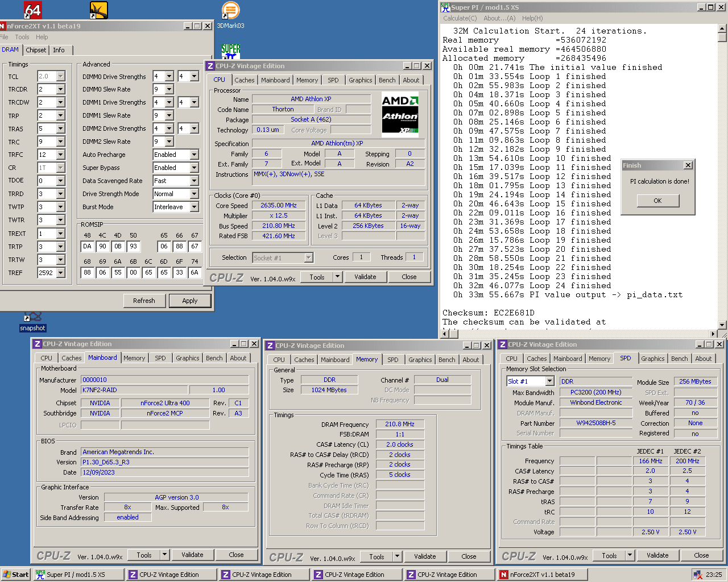Select the Bus Speed 210.80 MHz value
The height and width of the screenshot is (582, 728).
click(279, 226)
